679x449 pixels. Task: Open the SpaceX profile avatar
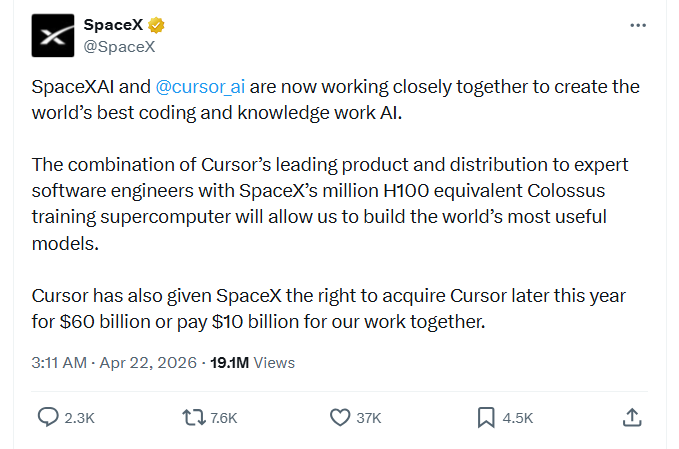(x=53, y=36)
